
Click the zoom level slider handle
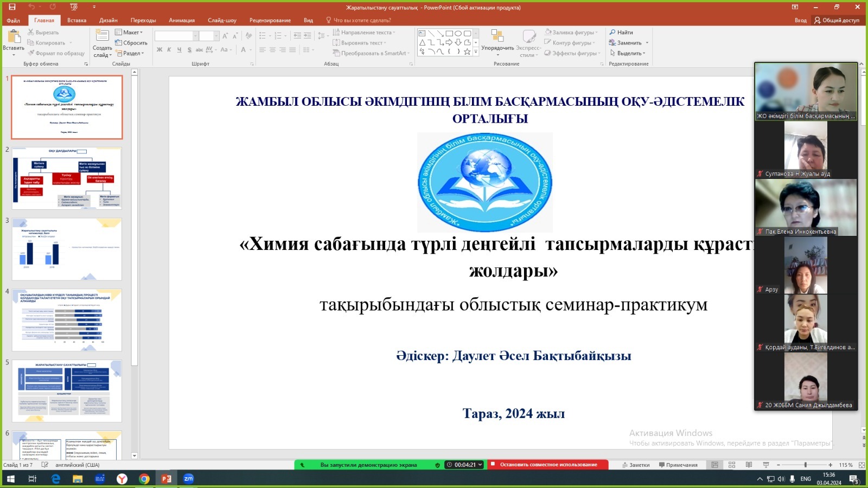[x=805, y=465]
